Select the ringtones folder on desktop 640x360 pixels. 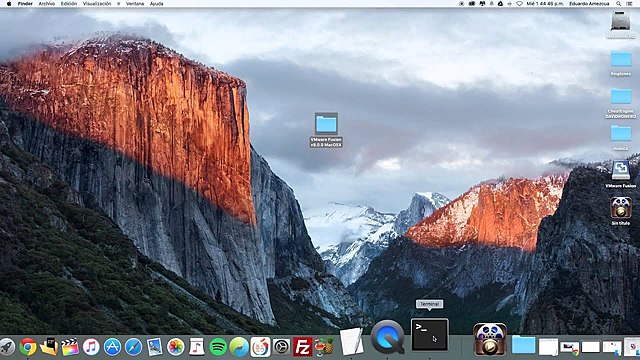pyautogui.click(x=621, y=64)
